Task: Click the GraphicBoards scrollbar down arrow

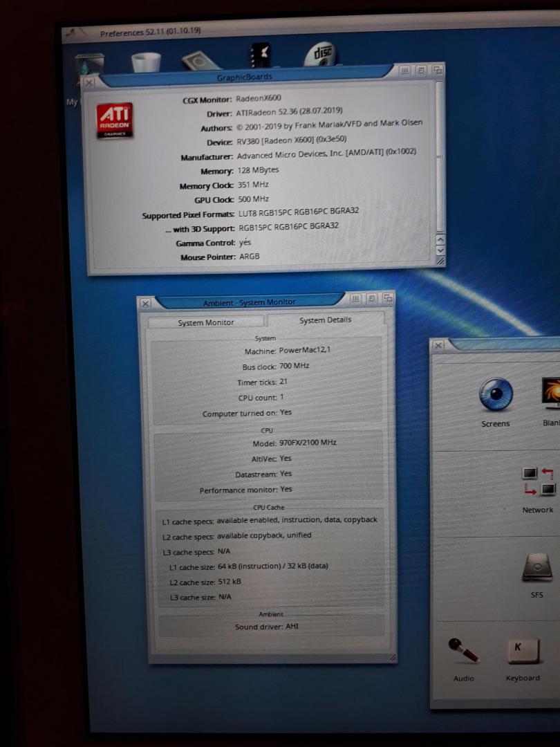Action: click(440, 250)
